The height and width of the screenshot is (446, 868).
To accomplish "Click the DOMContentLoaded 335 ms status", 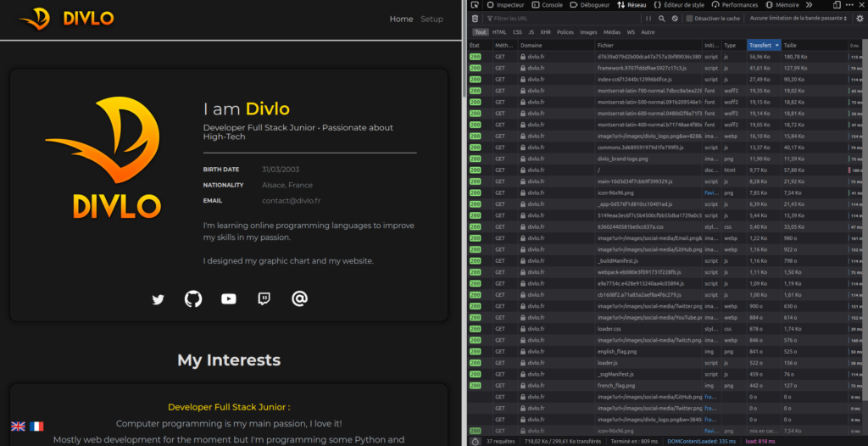I will [x=702, y=442].
